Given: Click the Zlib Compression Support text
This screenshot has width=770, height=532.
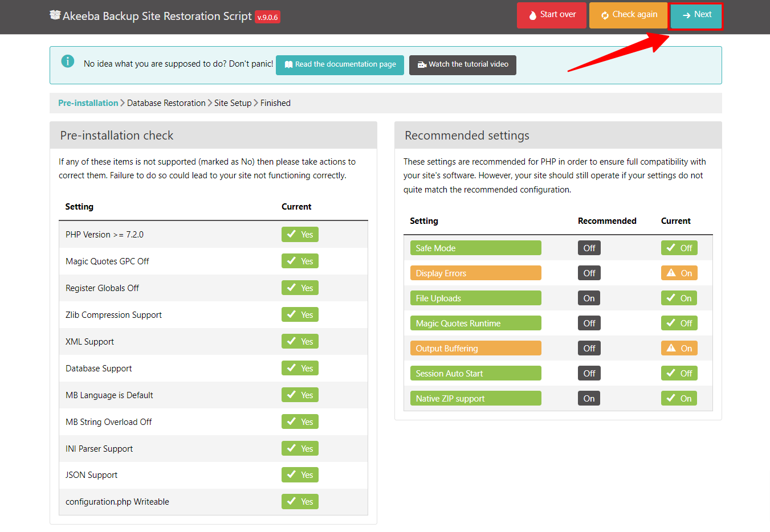Looking at the screenshot, I should (113, 315).
